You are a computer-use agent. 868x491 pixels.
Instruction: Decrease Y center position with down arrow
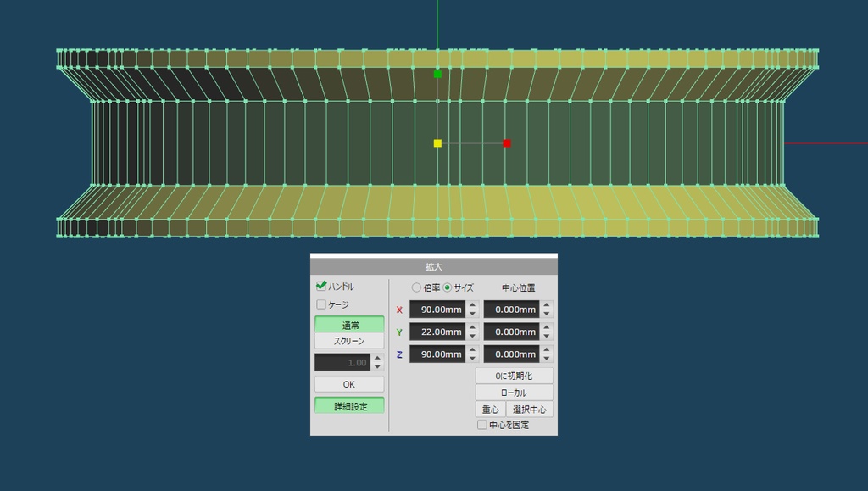pyautogui.click(x=547, y=336)
